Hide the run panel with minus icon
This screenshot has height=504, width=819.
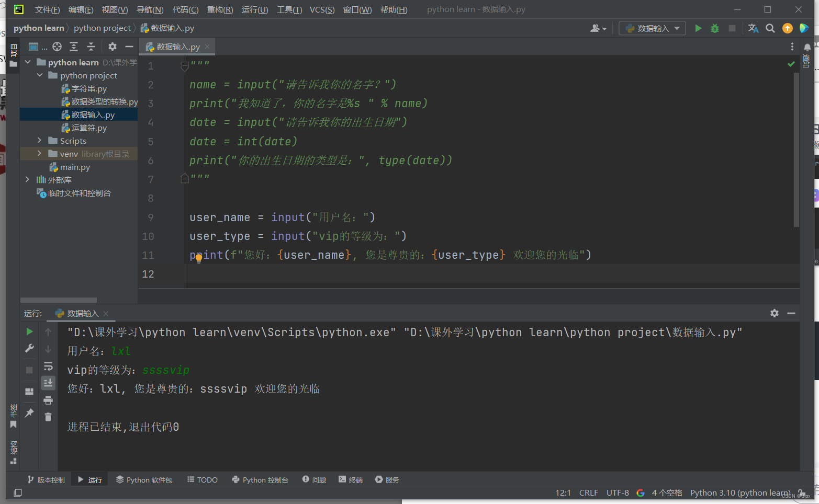point(791,313)
